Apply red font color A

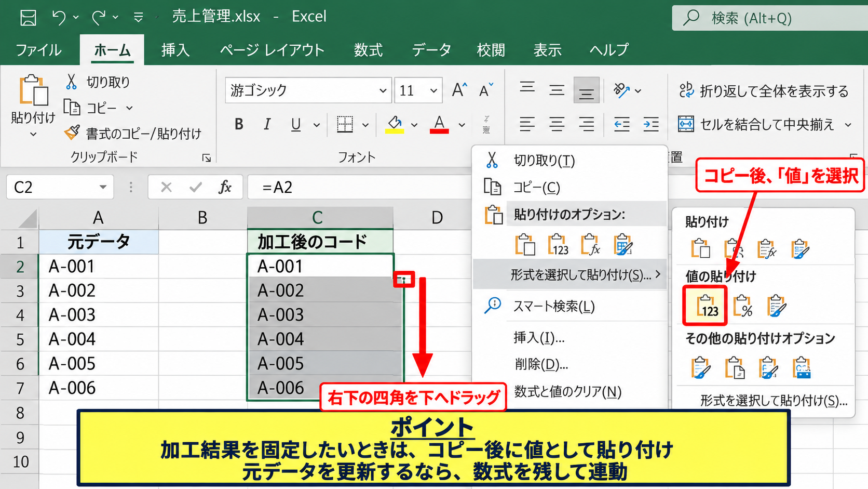[439, 124]
